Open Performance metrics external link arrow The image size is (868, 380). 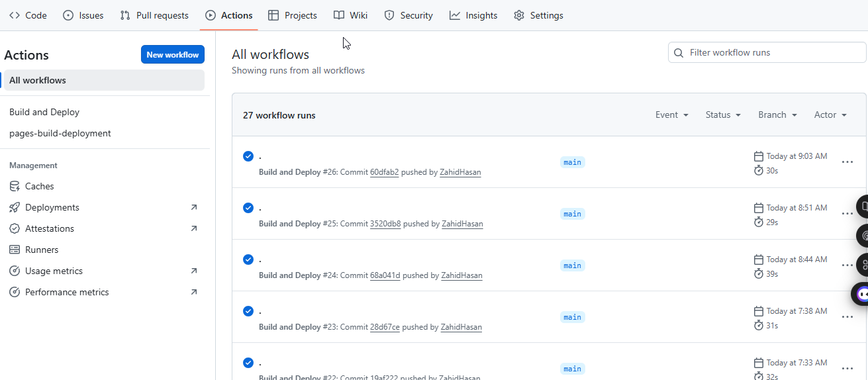[x=194, y=292]
